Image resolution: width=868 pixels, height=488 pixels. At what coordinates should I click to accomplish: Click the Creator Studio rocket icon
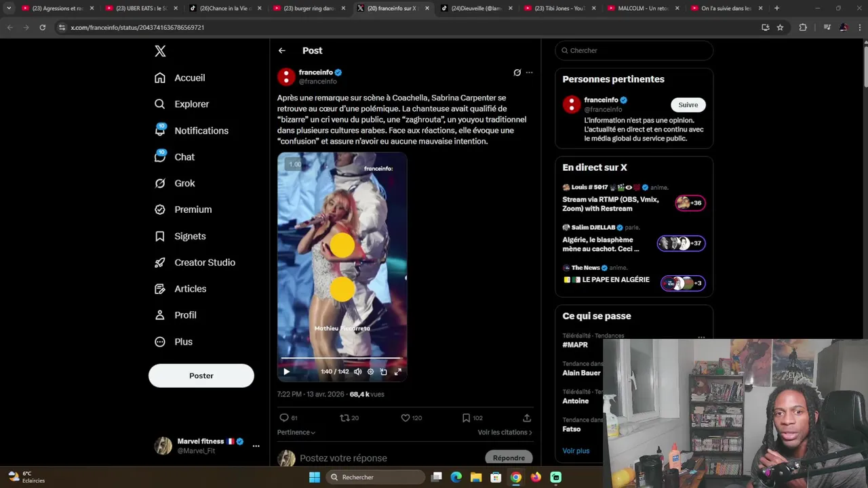point(160,263)
